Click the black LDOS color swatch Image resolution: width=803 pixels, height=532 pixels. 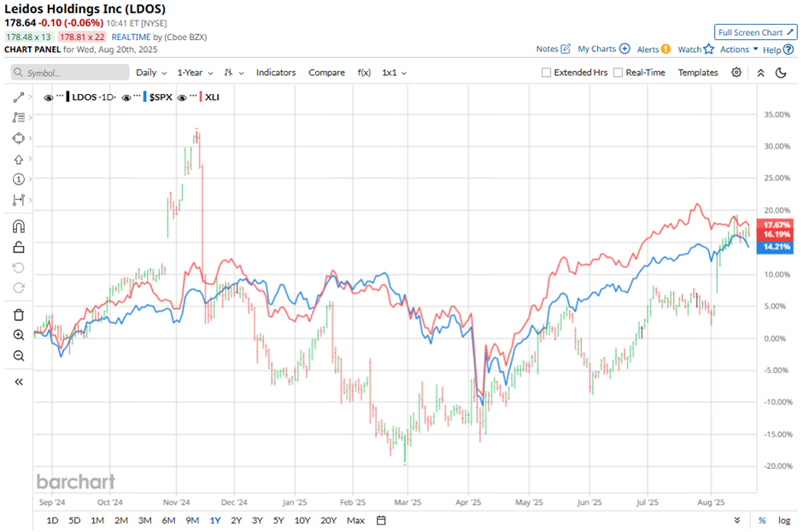pos(67,96)
